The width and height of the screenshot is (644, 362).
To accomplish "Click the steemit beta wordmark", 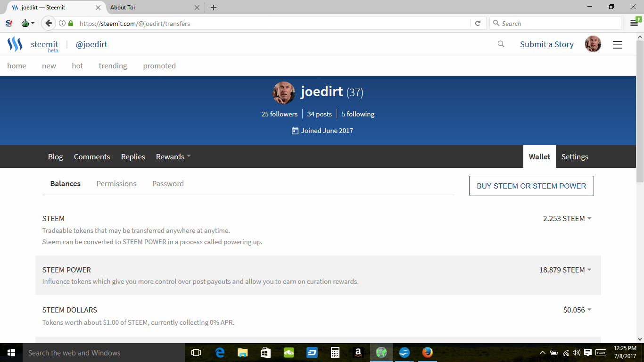I will pos(44,45).
